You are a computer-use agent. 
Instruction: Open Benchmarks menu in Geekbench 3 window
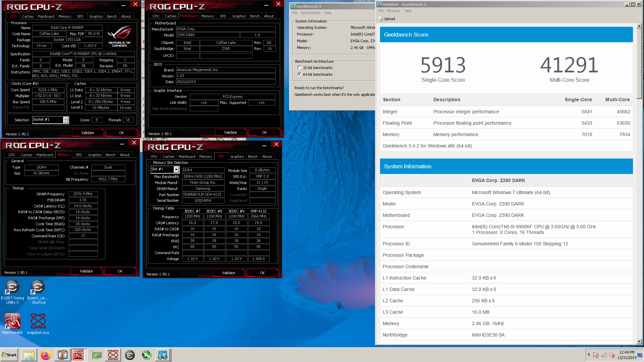coord(311,13)
